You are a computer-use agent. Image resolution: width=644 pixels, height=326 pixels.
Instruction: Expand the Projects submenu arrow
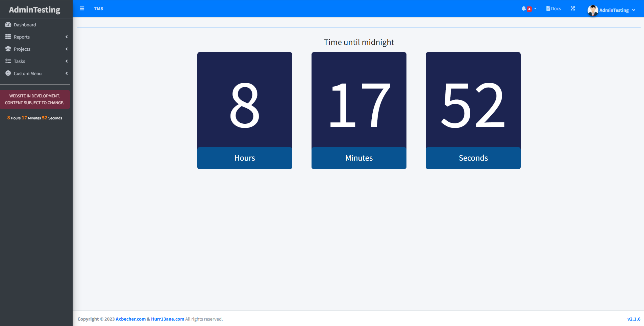(67, 49)
